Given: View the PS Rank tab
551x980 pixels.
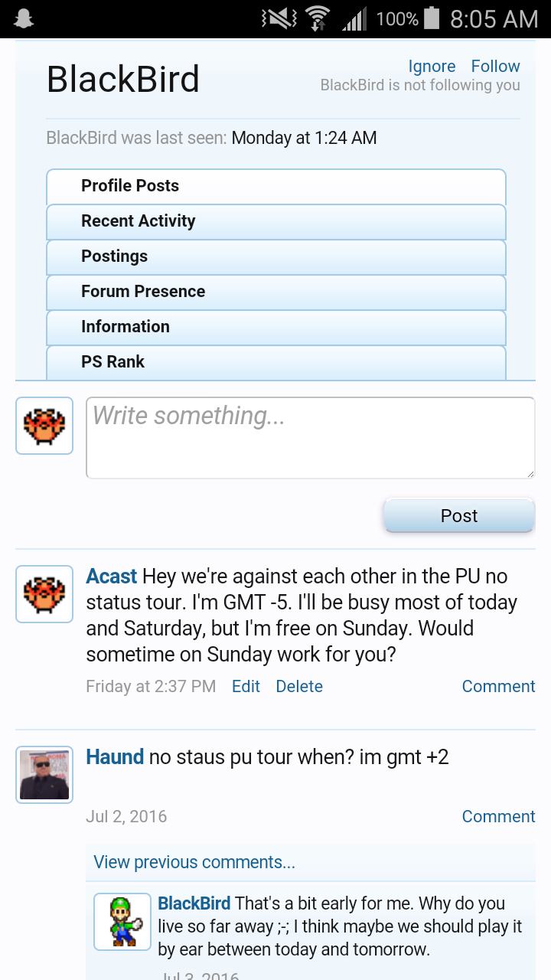Looking at the screenshot, I should (x=113, y=362).
